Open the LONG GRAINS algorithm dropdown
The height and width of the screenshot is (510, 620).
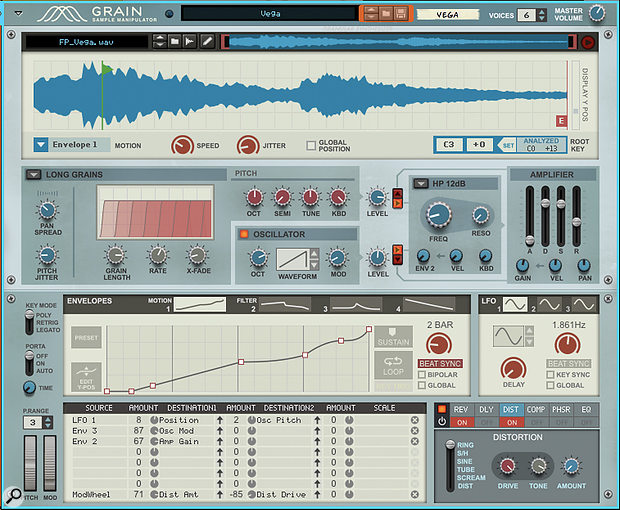pyautogui.click(x=34, y=174)
